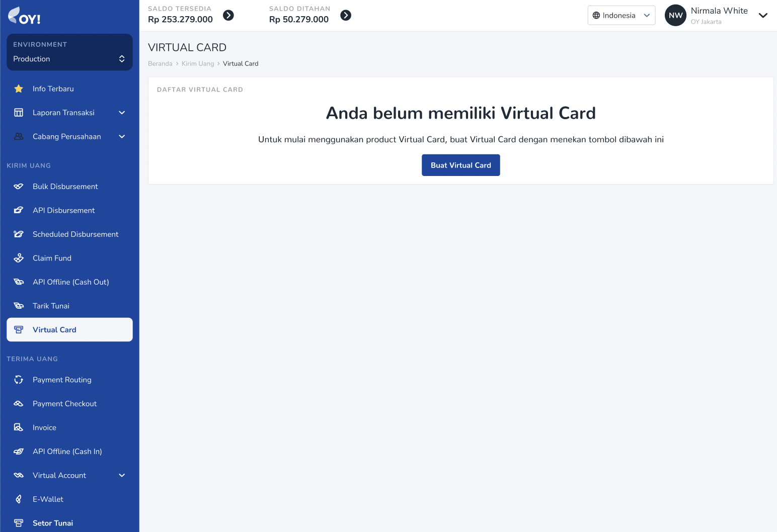Click the Payment Routing icon
The width and height of the screenshot is (777, 532).
[x=19, y=380]
